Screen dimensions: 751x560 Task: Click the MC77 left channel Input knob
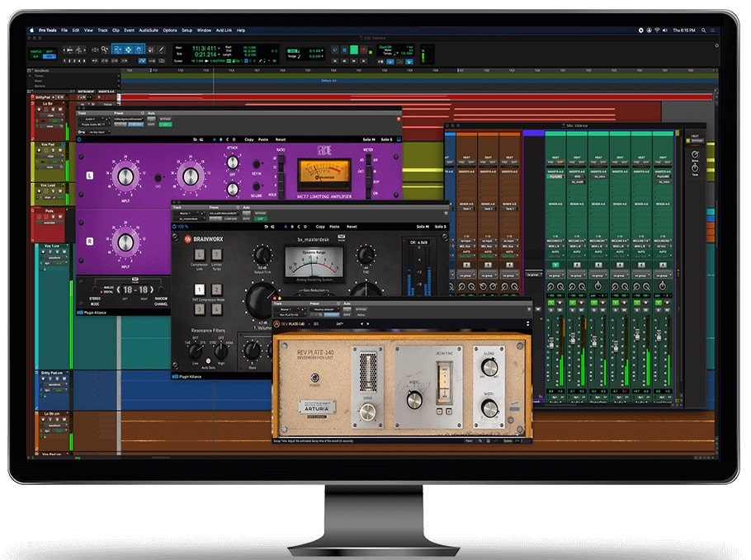point(125,176)
